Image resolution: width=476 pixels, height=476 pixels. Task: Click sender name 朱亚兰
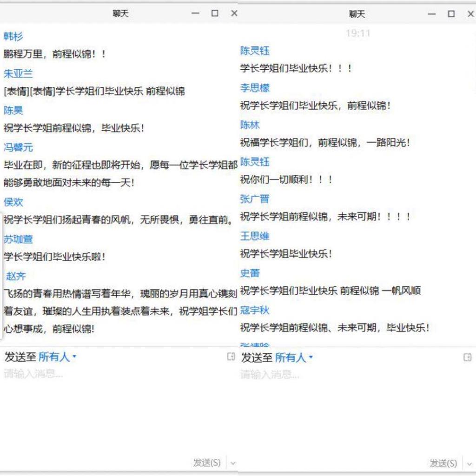coord(18,73)
